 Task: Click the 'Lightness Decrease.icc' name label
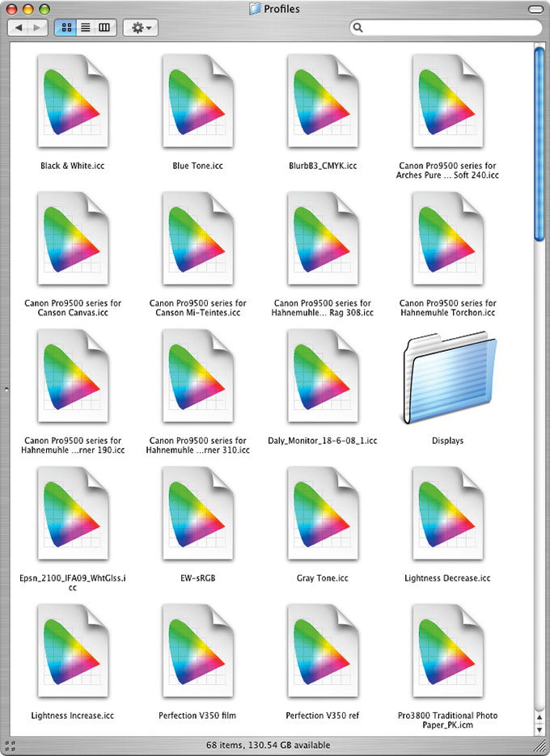pyautogui.click(x=448, y=578)
